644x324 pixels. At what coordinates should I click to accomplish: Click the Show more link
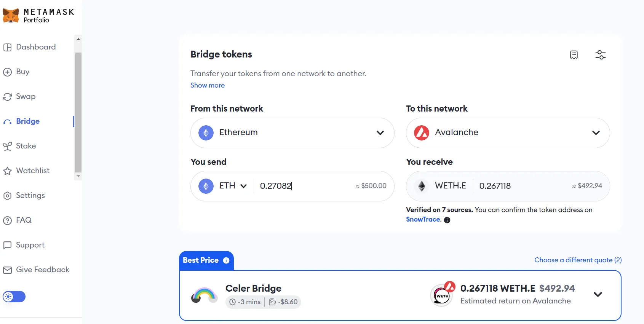(208, 85)
